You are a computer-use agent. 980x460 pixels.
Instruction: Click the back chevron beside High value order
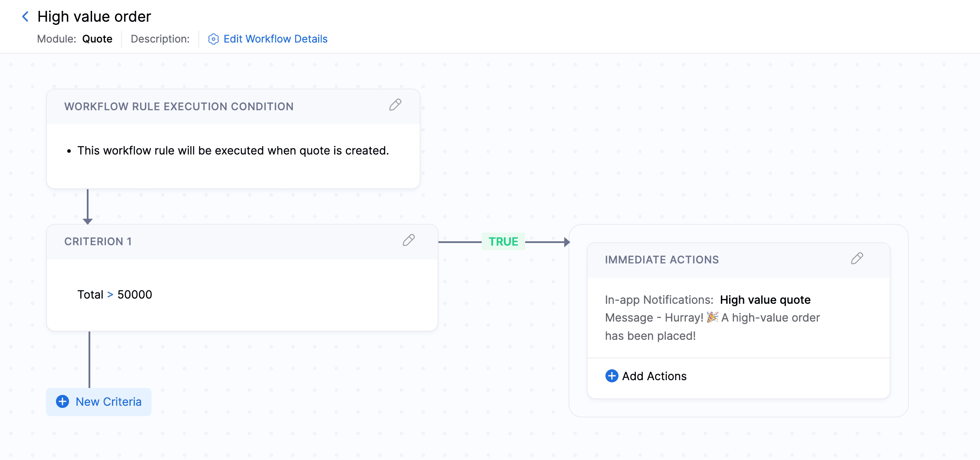[x=25, y=16]
